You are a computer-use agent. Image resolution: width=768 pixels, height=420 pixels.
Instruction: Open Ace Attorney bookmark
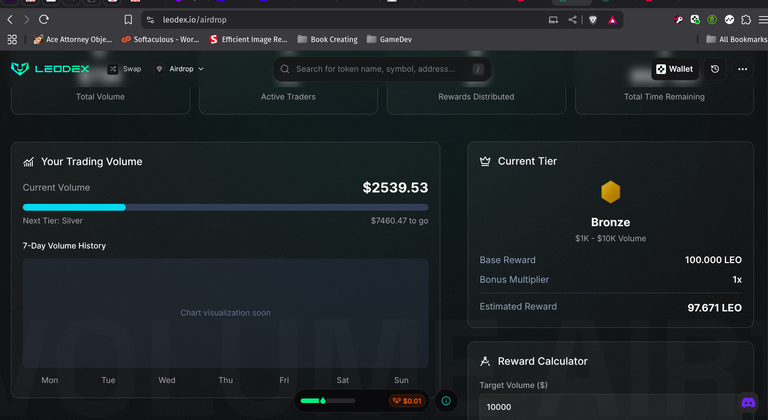click(72, 39)
